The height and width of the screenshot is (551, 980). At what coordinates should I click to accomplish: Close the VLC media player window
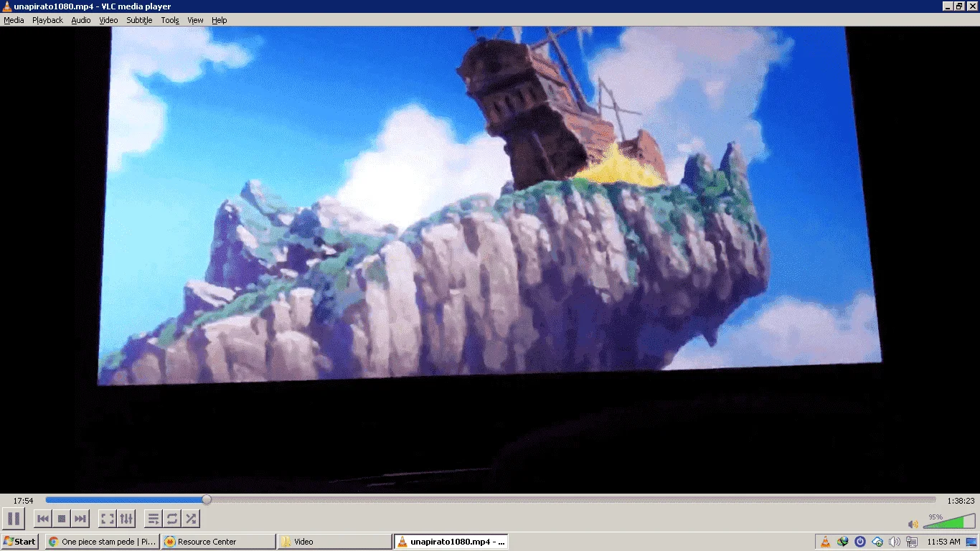coord(972,6)
